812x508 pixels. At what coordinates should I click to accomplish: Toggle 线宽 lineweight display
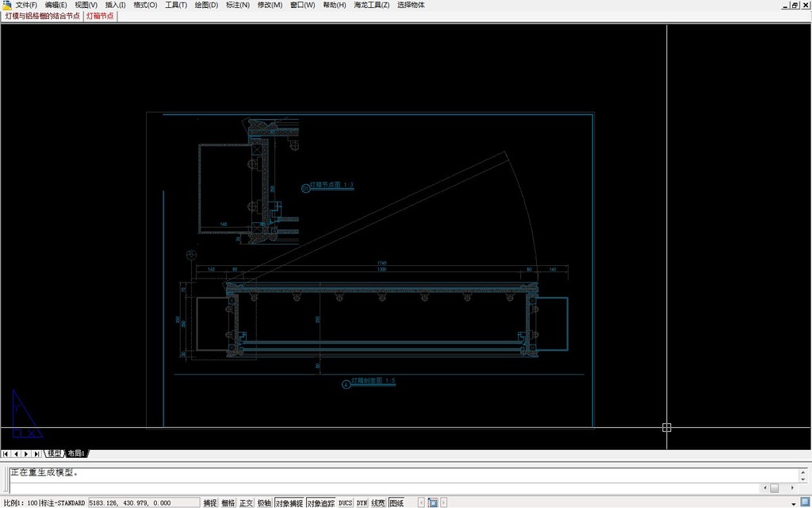(x=378, y=502)
